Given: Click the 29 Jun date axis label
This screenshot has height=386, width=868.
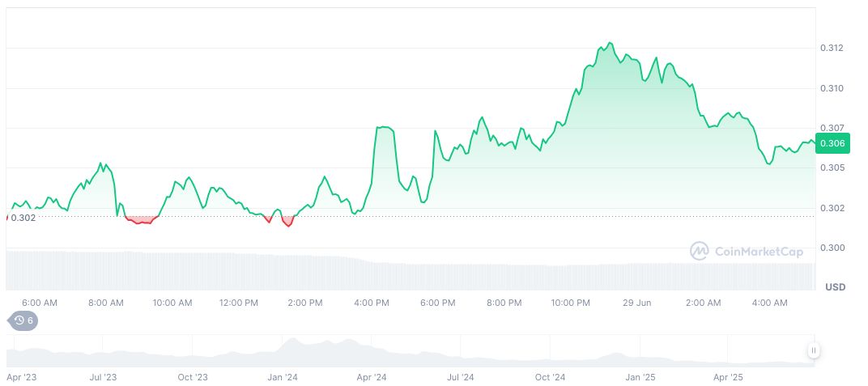Looking at the screenshot, I should pos(636,303).
